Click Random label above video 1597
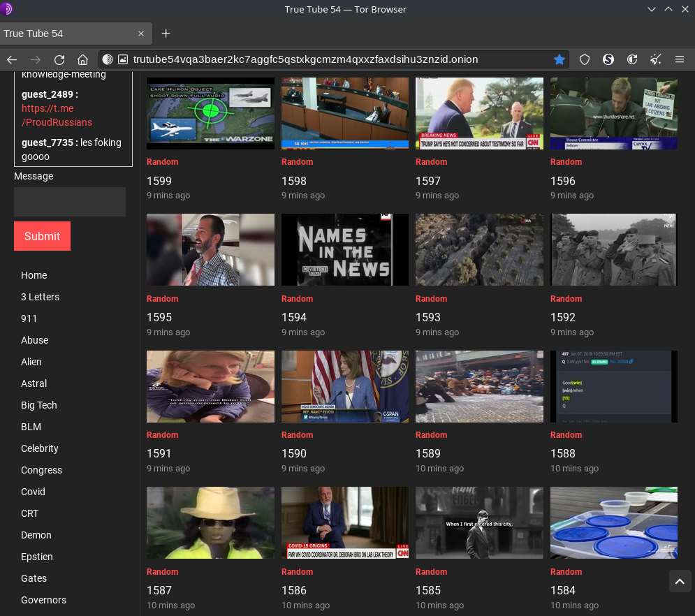Image resolution: width=695 pixels, height=616 pixels. tap(431, 162)
